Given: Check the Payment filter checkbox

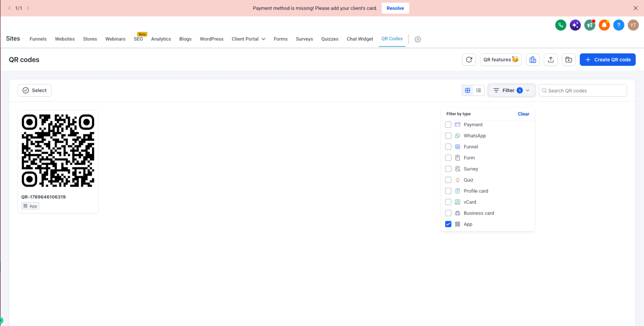Looking at the screenshot, I should click(x=448, y=125).
